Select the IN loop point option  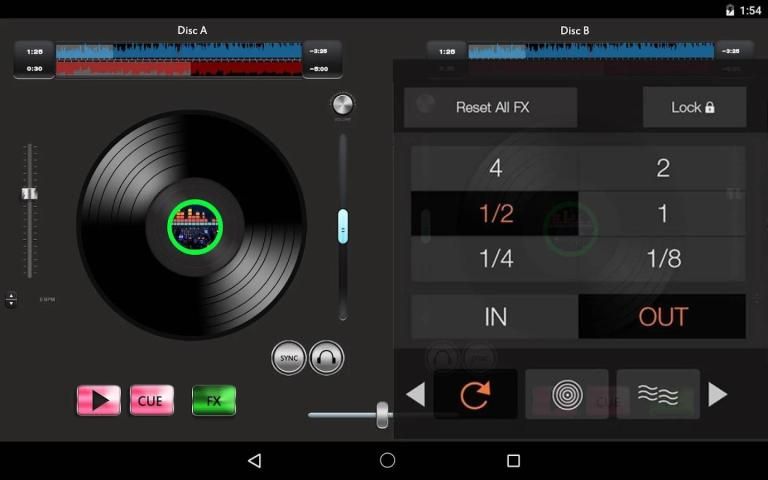pyautogui.click(x=495, y=317)
